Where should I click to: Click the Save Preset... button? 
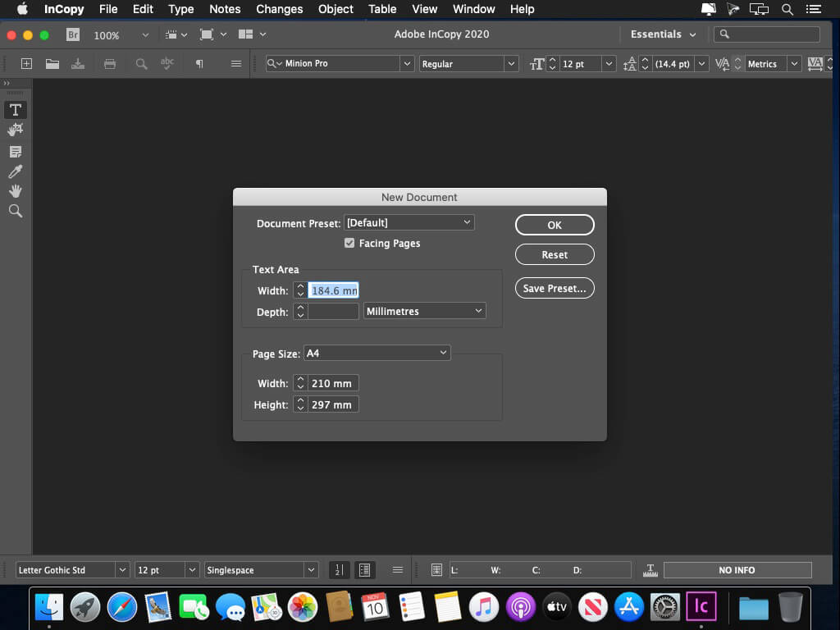coord(555,288)
